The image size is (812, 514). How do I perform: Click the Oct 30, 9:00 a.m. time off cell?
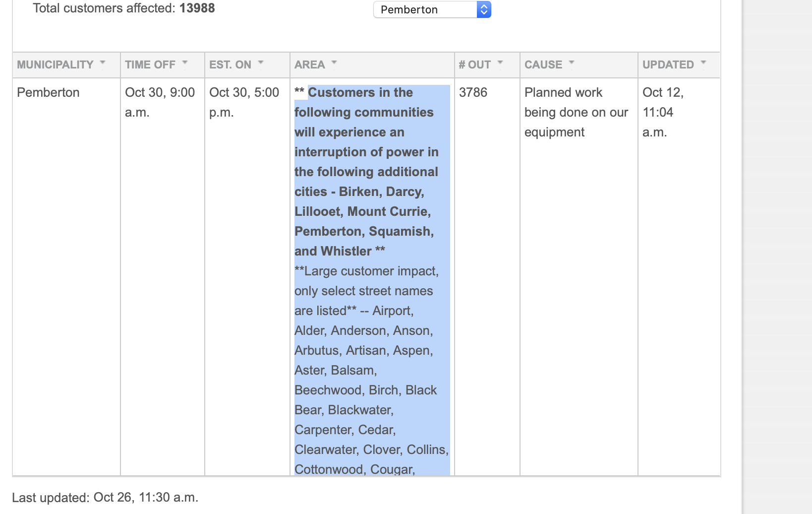pos(160,102)
